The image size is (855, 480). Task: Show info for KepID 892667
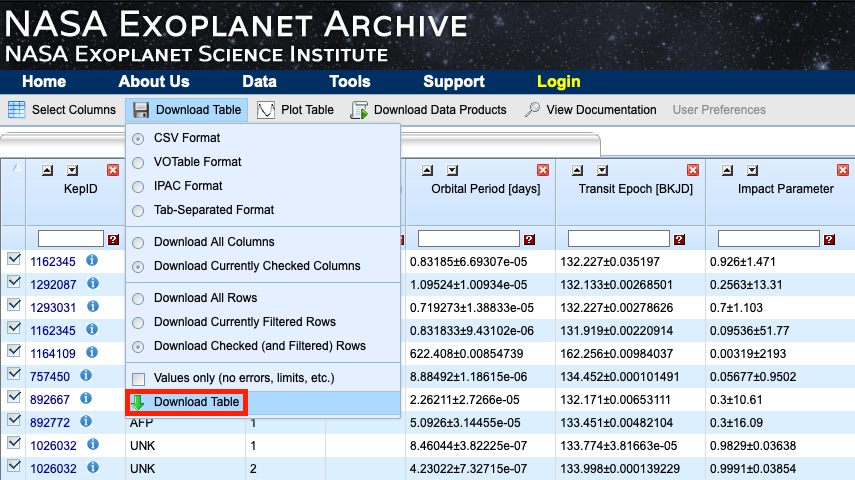pos(86,398)
